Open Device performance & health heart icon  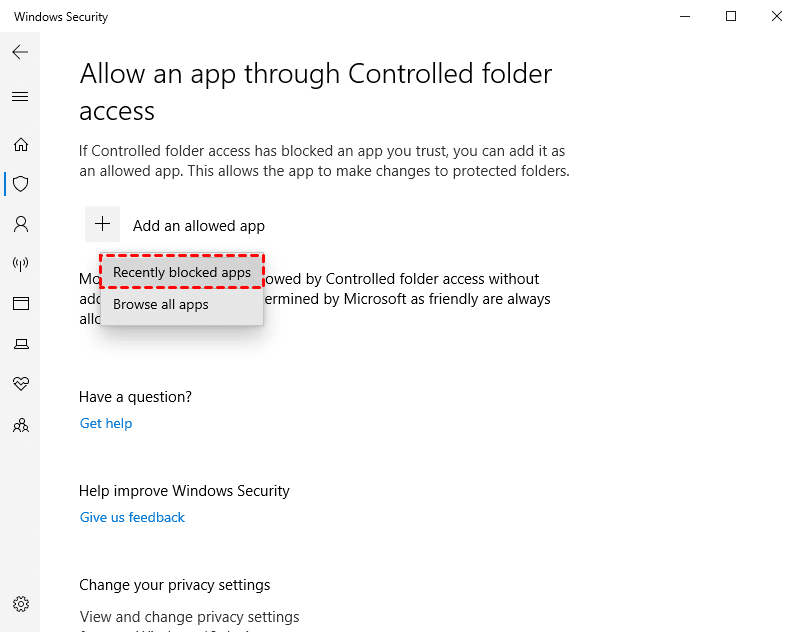[x=20, y=384]
